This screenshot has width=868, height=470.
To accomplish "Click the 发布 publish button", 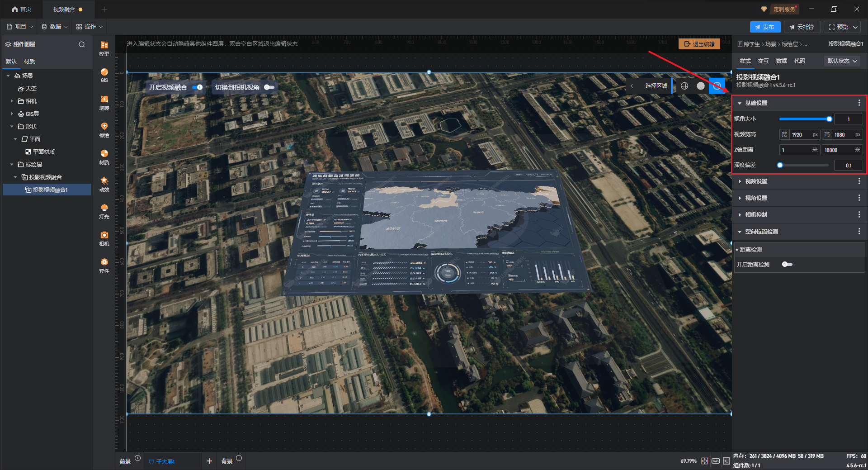I will click(x=764, y=27).
